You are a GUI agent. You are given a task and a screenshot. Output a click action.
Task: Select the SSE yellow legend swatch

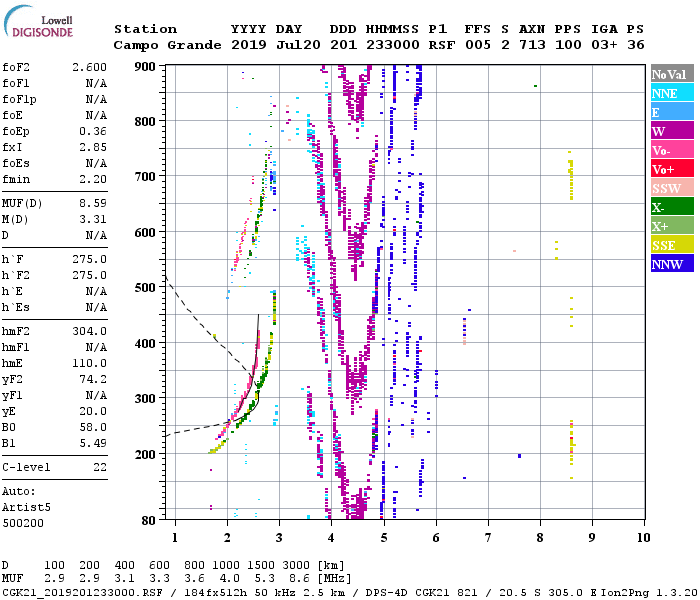[672, 245]
